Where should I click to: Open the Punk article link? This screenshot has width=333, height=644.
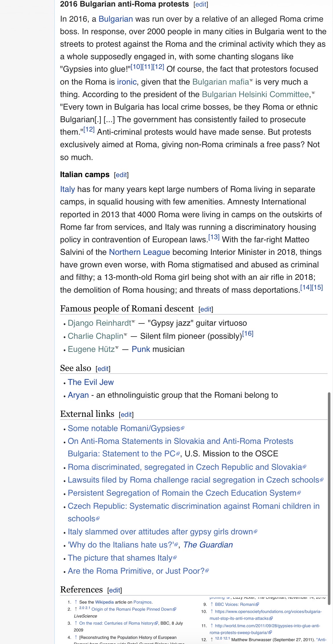click(141, 349)
